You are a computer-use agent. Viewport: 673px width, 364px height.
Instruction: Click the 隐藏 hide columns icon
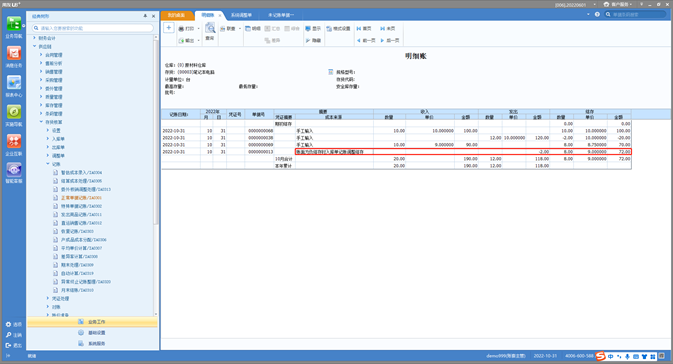click(x=308, y=40)
